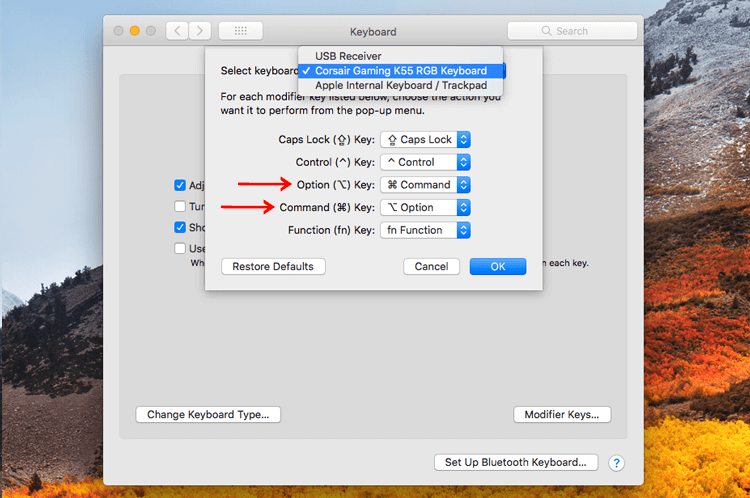Check the checkbox beside 'Tur'
750x498 pixels.
click(x=180, y=206)
